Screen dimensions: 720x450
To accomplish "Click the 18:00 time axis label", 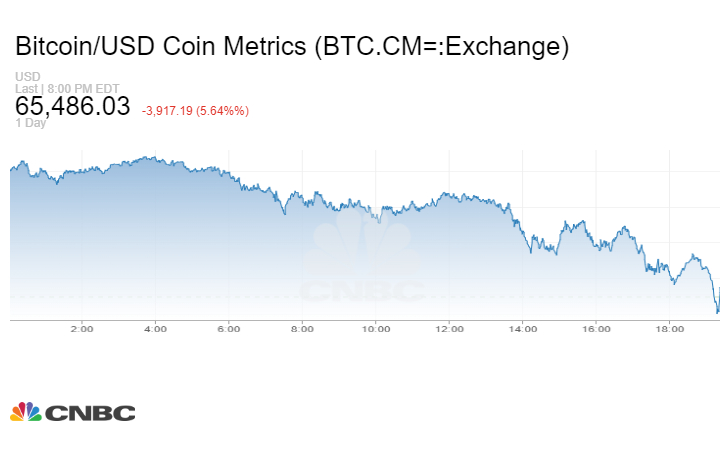I will pos(670,328).
